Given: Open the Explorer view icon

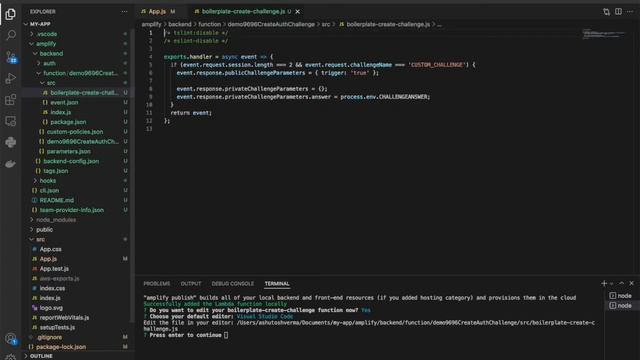Looking at the screenshot, I should [11, 14].
